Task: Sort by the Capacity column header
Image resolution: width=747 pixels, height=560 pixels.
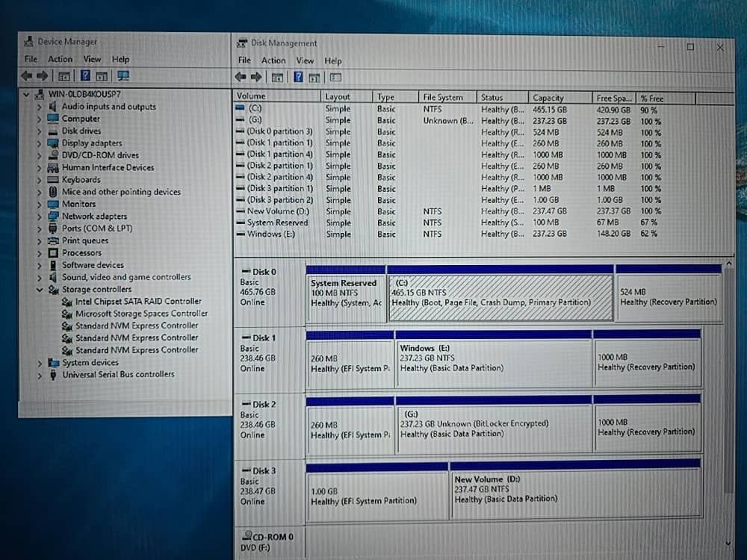Action: tap(560, 98)
